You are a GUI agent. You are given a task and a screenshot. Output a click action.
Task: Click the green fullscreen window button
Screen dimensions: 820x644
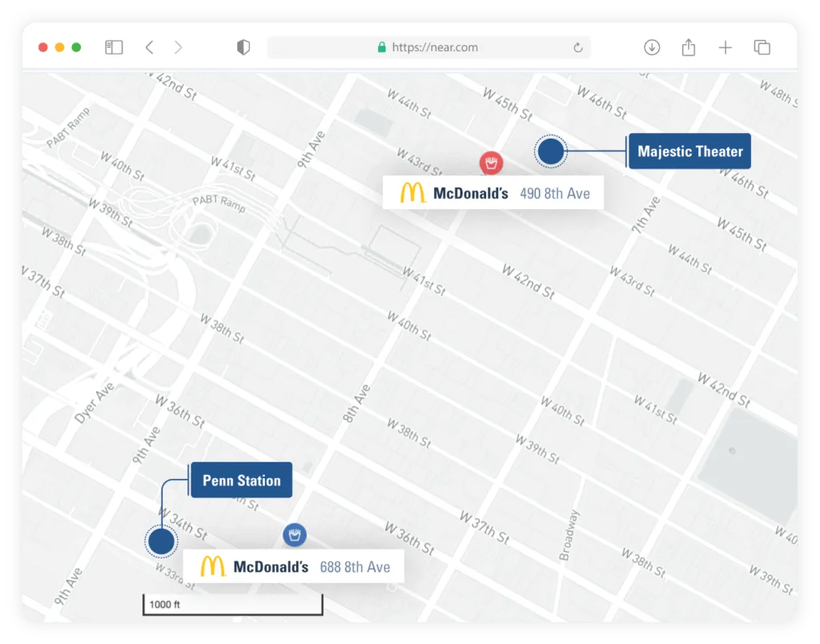(76, 47)
